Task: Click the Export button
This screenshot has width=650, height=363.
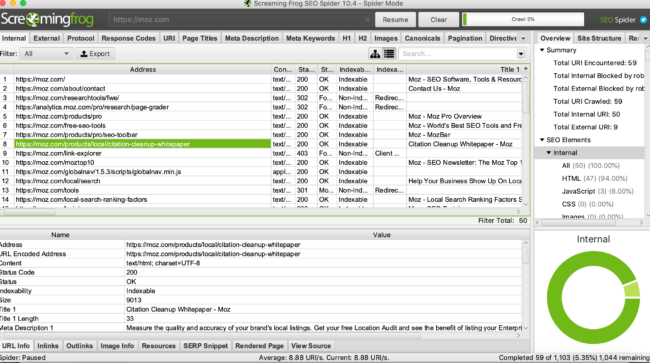Action: click(95, 53)
